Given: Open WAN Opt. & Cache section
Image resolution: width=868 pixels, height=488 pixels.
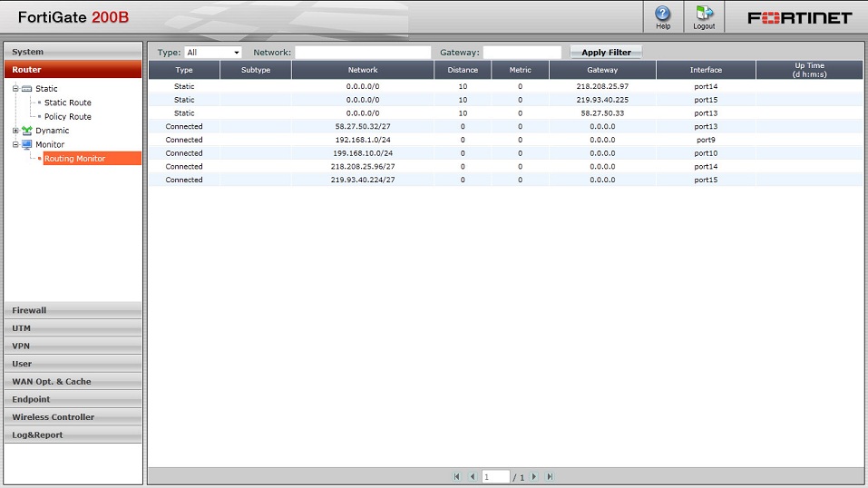Looking at the screenshot, I should coord(73,381).
